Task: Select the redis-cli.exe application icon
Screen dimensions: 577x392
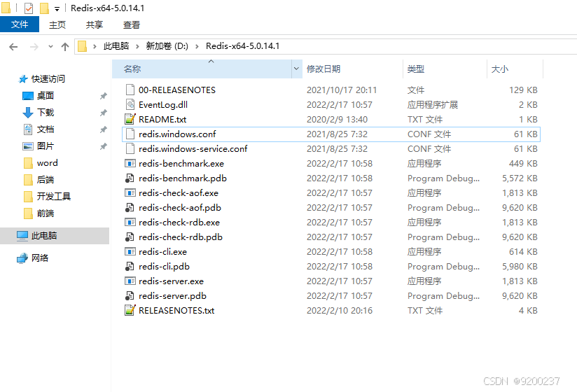Action: 130,251
